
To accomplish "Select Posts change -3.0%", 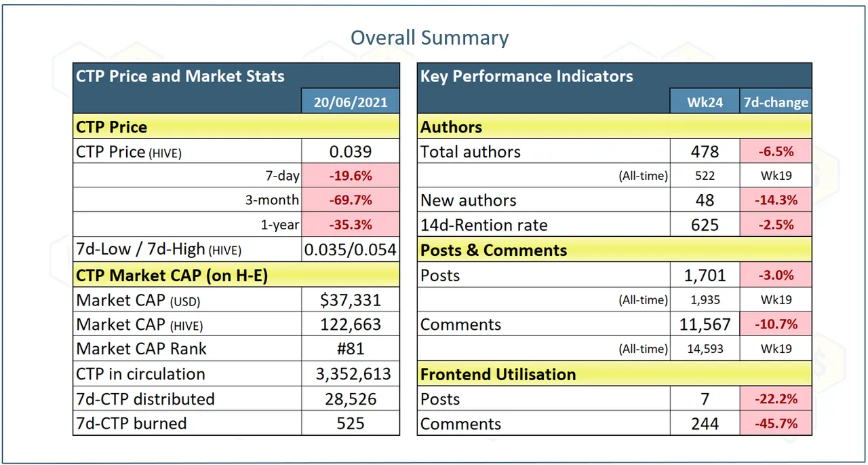I will (x=775, y=275).
